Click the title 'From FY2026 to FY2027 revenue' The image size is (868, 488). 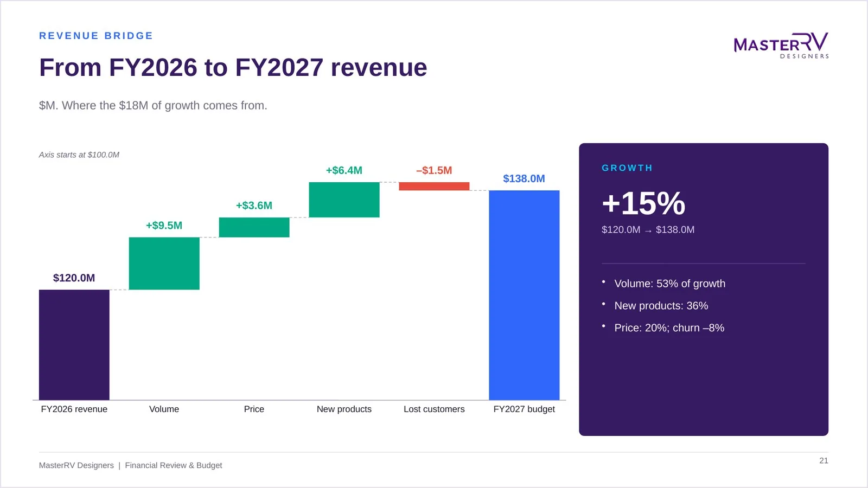pyautogui.click(x=233, y=68)
